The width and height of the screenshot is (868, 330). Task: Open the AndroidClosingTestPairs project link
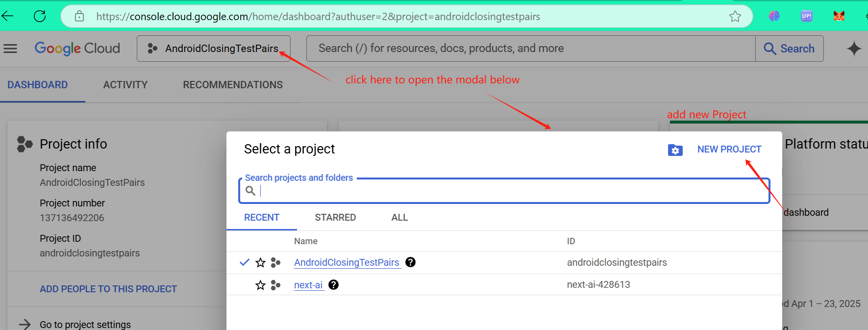[x=347, y=262]
